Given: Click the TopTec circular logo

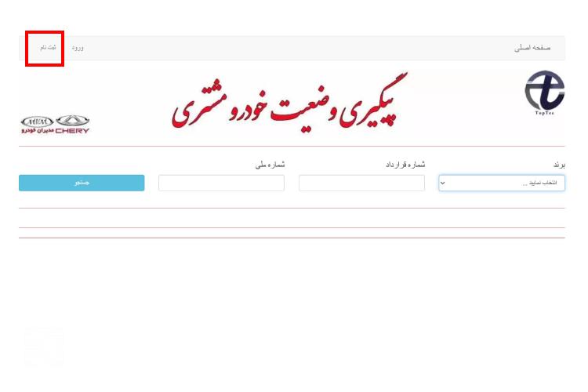Looking at the screenshot, I should [545, 90].
